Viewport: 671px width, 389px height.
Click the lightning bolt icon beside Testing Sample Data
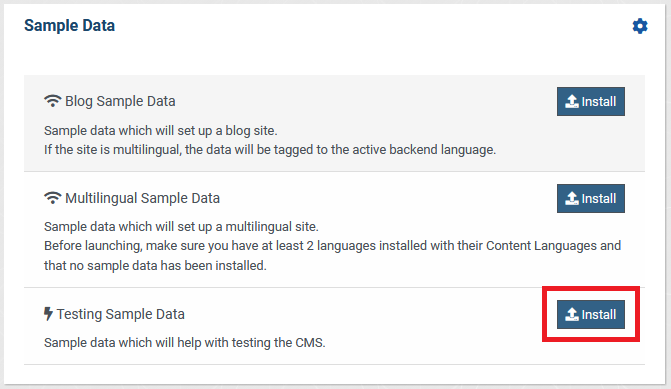coord(48,314)
